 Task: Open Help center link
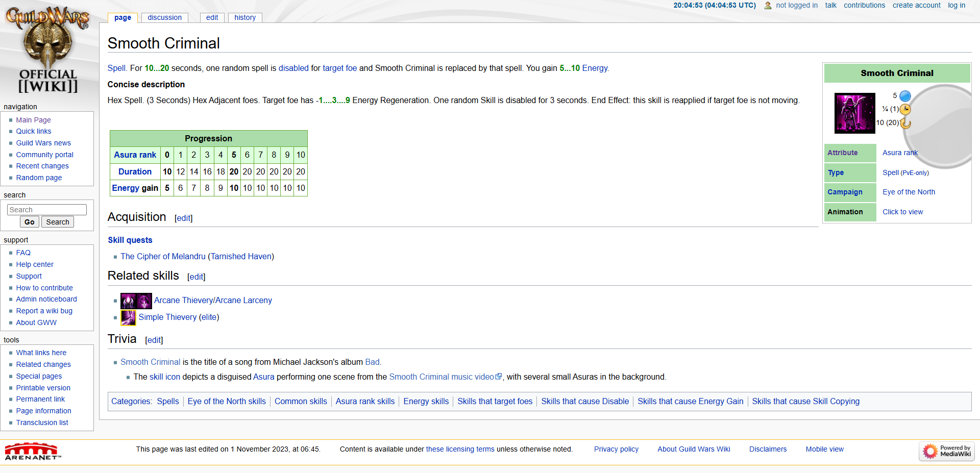click(35, 264)
